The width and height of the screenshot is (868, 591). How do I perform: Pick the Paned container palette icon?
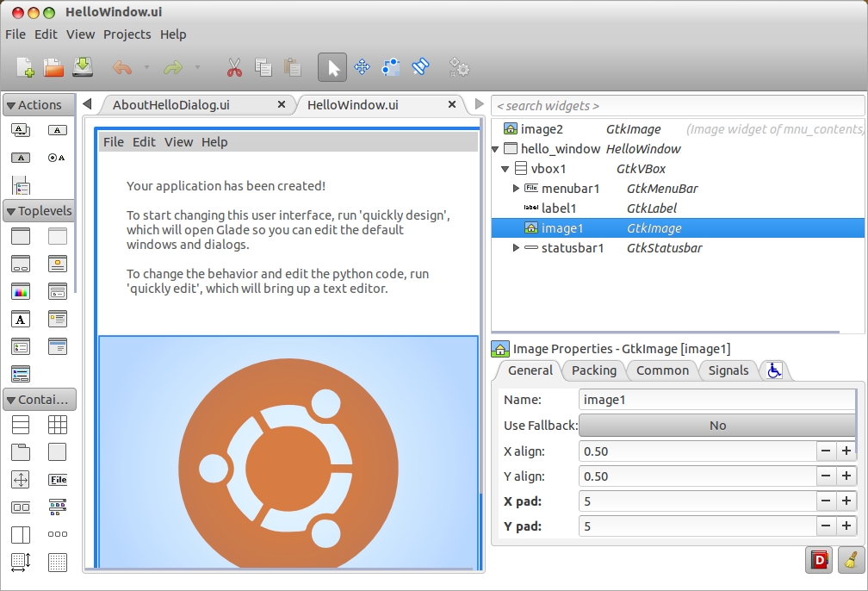(x=21, y=534)
